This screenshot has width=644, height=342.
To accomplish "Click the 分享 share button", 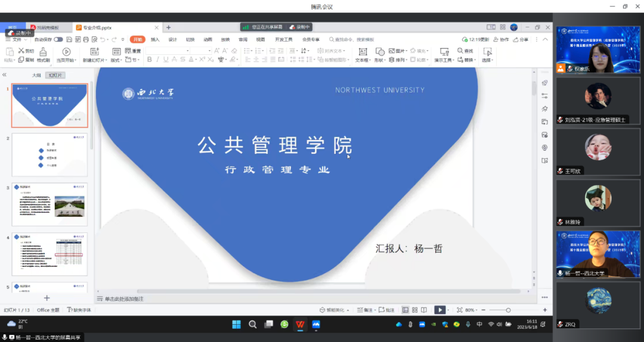I will [x=520, y=39].
